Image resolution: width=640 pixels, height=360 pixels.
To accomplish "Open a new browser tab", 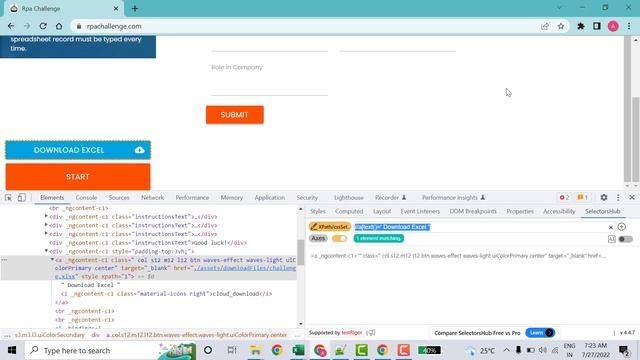I will pyautogui.click(x=135, y=8).
